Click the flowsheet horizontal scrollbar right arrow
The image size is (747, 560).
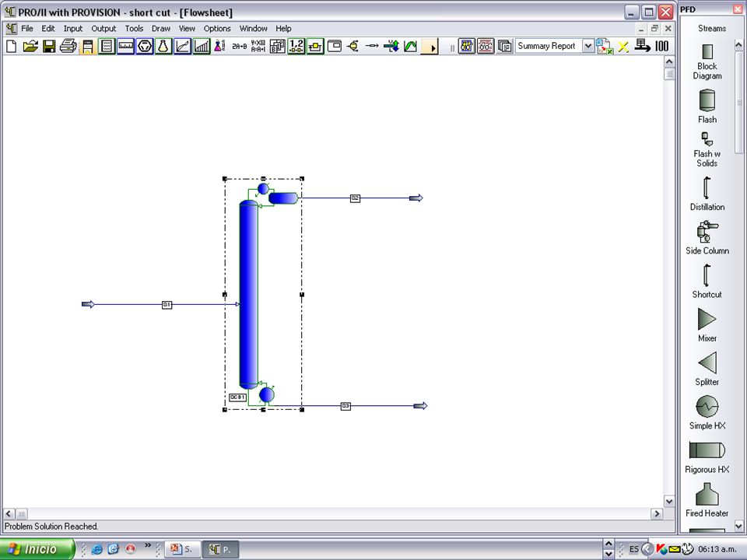point(657,514)
